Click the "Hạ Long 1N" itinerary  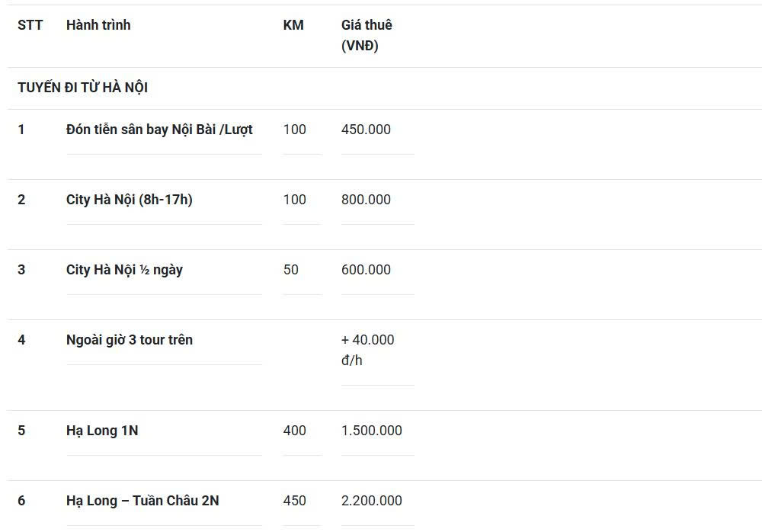click(x=102, y=431)
